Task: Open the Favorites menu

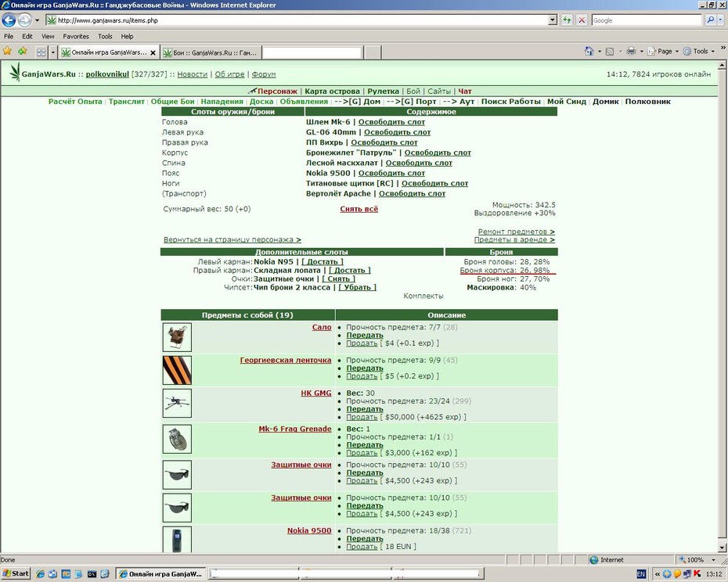Action: tap(76, 36)
